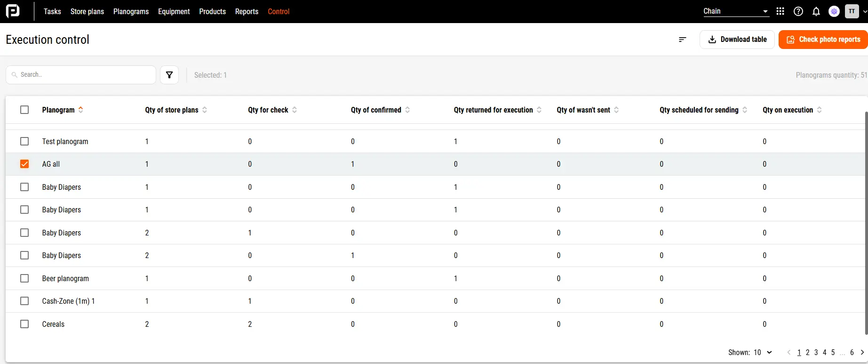This screenshot has width=868, height=364.
Task: Click the filter funnel icon
Action: coord(169,75)
